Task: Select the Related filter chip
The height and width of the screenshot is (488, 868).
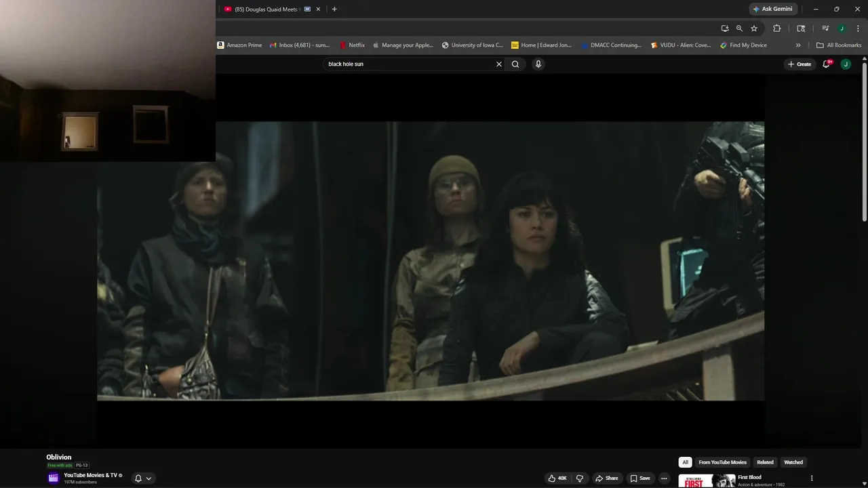Action: pos(765,462)
